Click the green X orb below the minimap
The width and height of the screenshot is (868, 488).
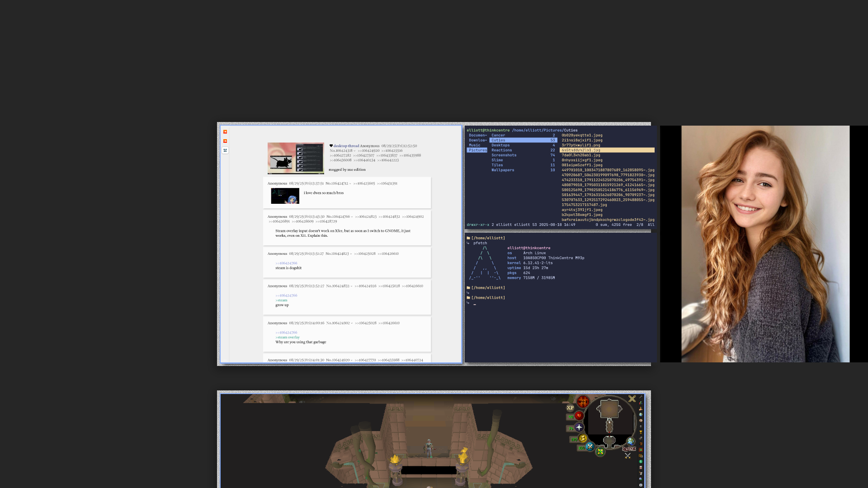point(600,451)
